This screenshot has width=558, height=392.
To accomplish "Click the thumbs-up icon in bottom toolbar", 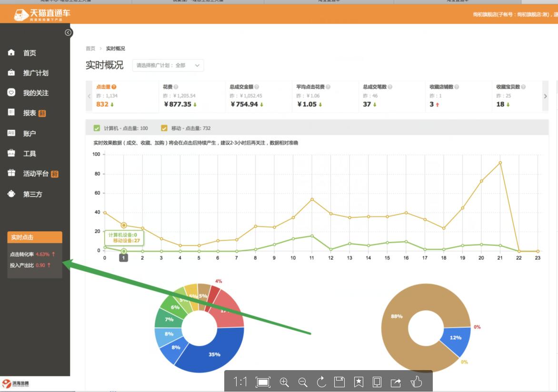I will (x=416, y=382).
